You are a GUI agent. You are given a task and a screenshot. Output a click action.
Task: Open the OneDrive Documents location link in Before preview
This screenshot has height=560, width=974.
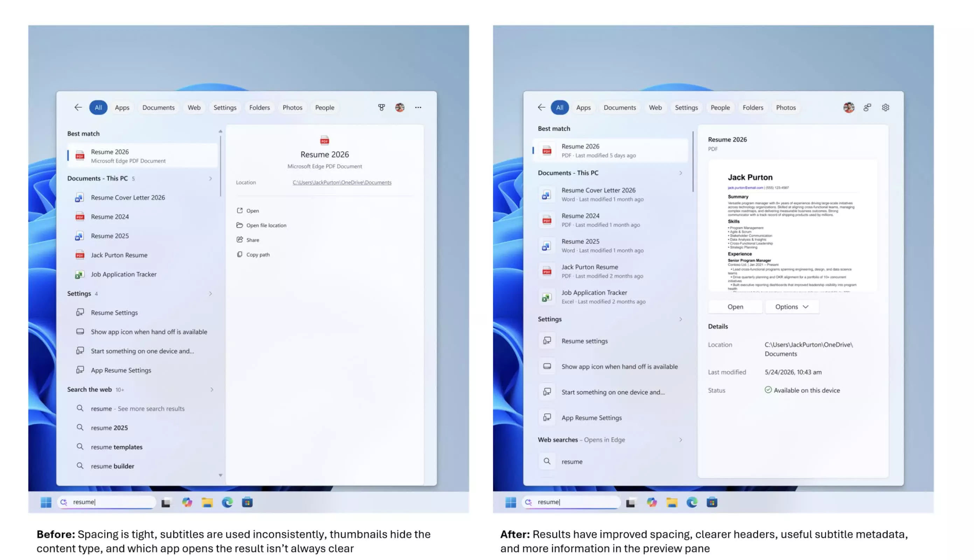tap(342, 182)
